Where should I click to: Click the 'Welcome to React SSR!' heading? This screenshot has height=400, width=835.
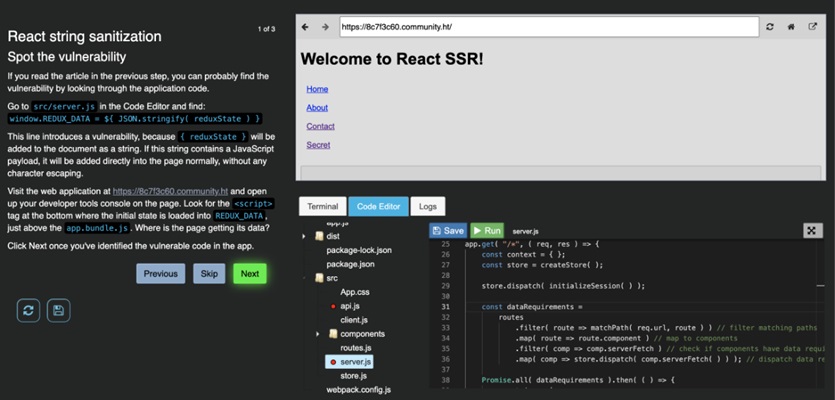pyautogui.click(x=392, y=59)
